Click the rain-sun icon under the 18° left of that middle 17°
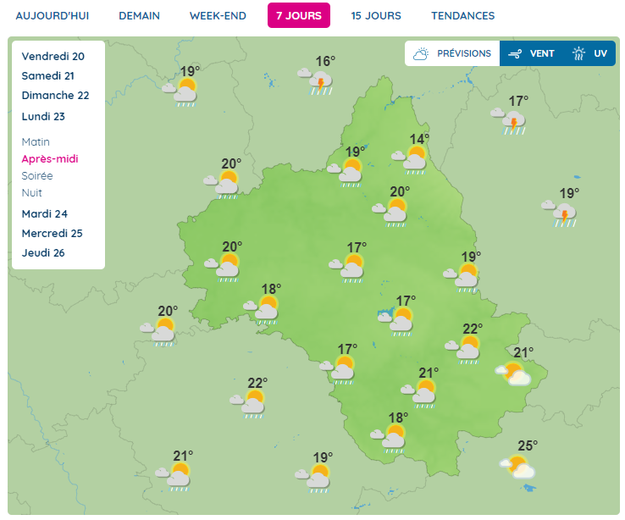Viewport: 625px width, 520px height. point(261,310)
